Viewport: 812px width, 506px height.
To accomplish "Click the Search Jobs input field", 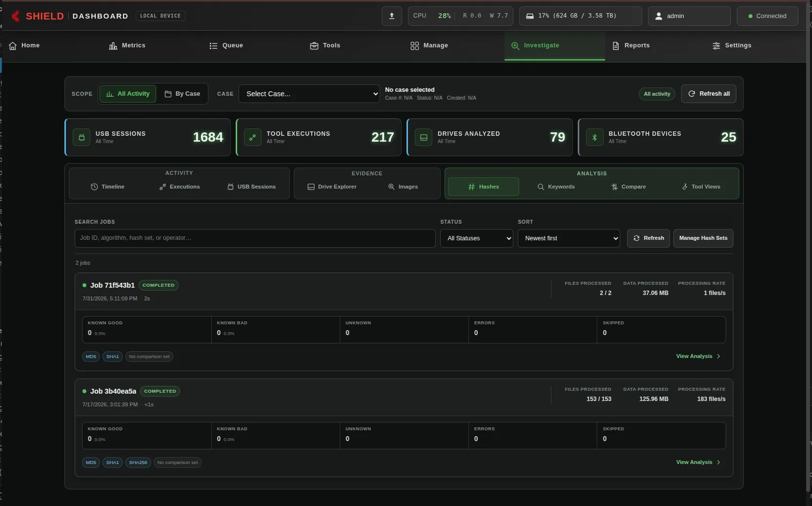I will tap(255, 238).
